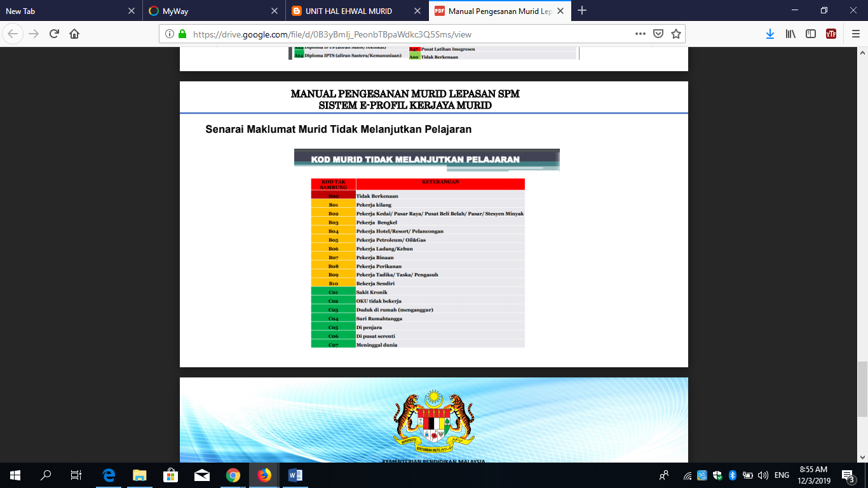Click the 'KETERANGAN' table header
Viewport: 868px width, 488px height.
point(440,182)
